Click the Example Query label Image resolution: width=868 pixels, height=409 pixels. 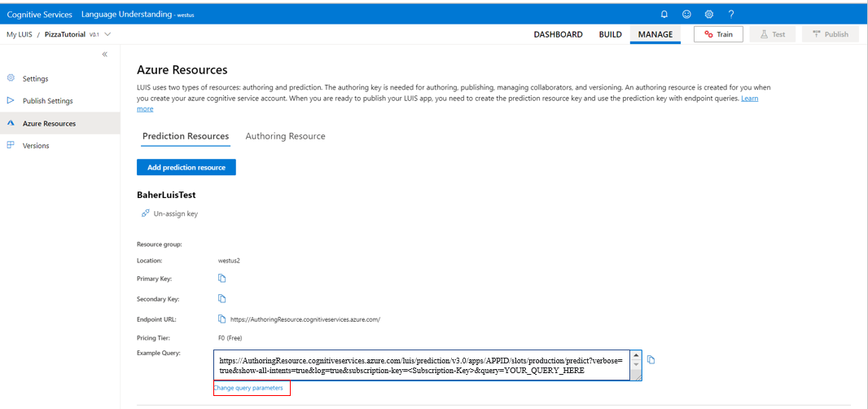pyautogui.click(x=159, y=353)
